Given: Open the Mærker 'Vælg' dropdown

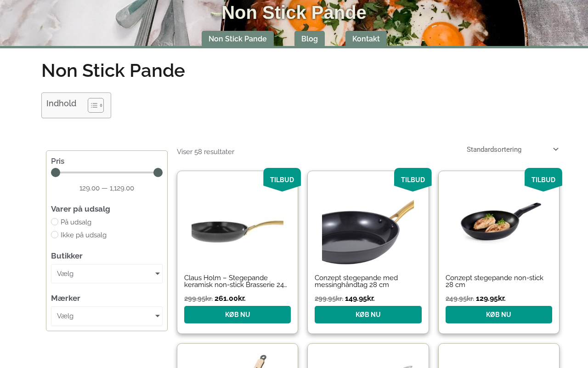Looking at the screenshot, I should pos(107,316).
